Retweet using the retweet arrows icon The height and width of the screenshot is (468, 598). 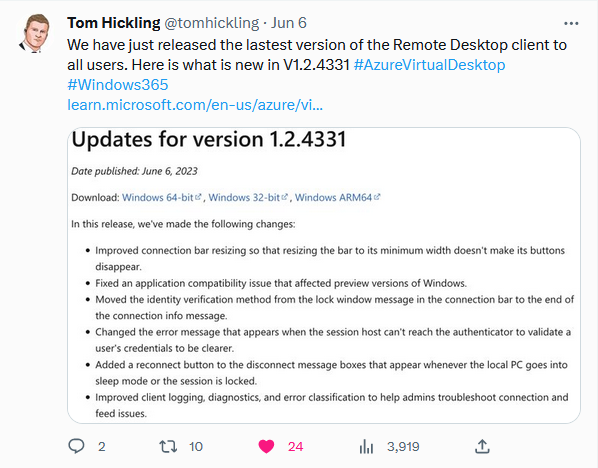click(x=168, y=446)
